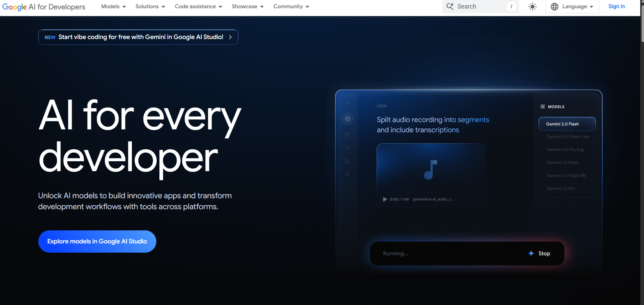The width and height of the screenshot is (644, 305).
Task: Click the AI search sparkle magnifier icon
Action: (450, 7)
